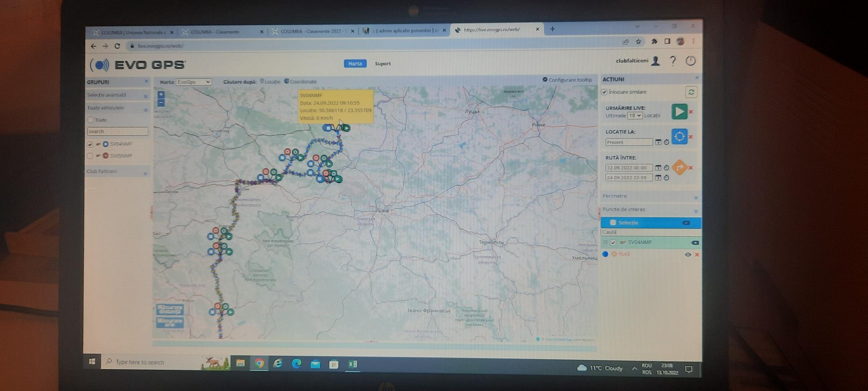Click the blue crosshair locate button
The image size is (868, 391).
pos(679,136)
